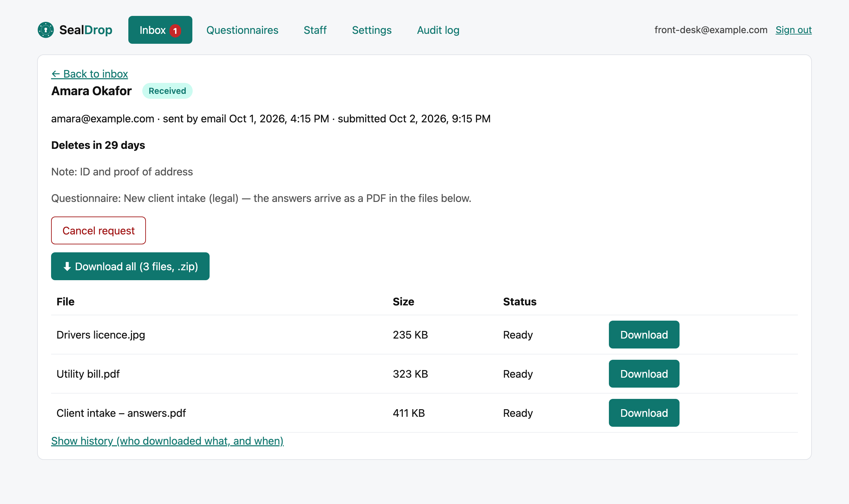Screen dimensions: 849x504
Task: Click the Received status badge
Action: tap(167, 91)
